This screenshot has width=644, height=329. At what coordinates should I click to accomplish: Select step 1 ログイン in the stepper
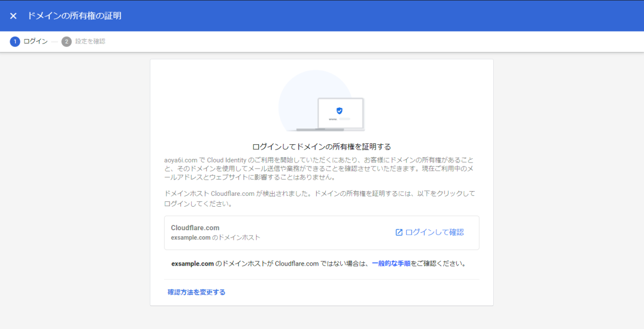29,41
